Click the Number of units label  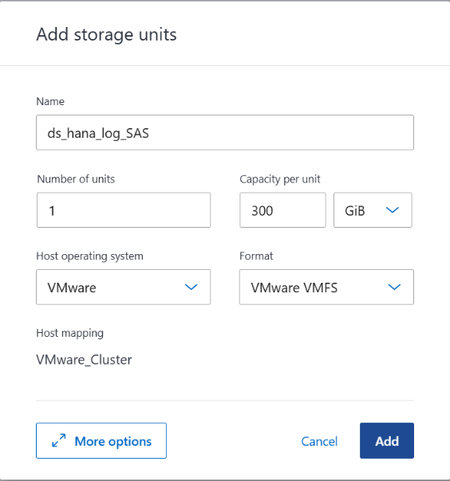tap(76, 179)
